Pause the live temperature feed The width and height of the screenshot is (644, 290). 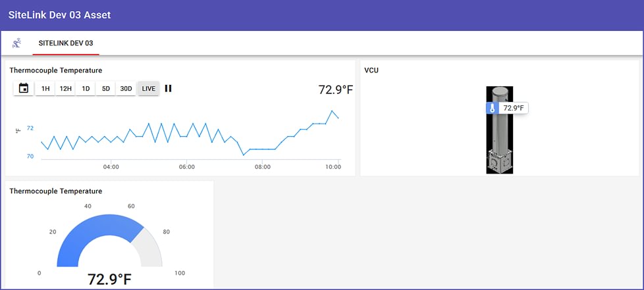168,88
